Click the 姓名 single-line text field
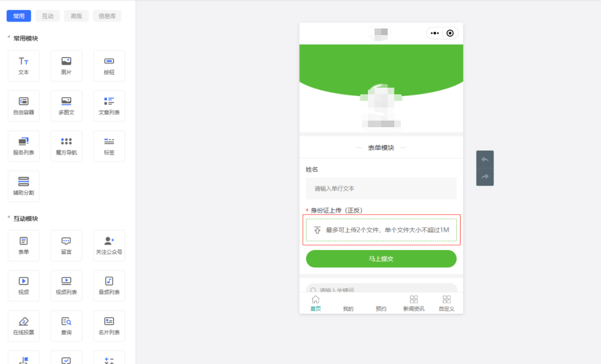The width and height of the screenshot is (601, 364). pyautogui.click(x=381, y=189)
